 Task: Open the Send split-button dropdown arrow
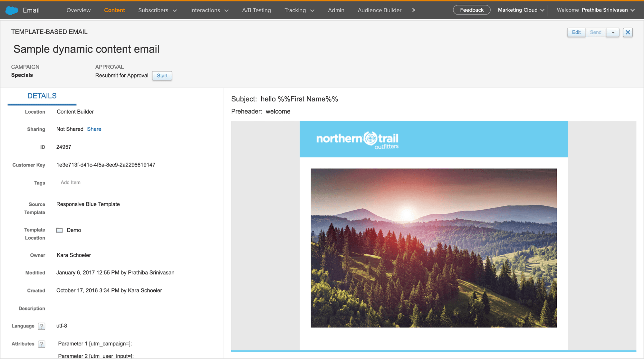coord(613,33)
